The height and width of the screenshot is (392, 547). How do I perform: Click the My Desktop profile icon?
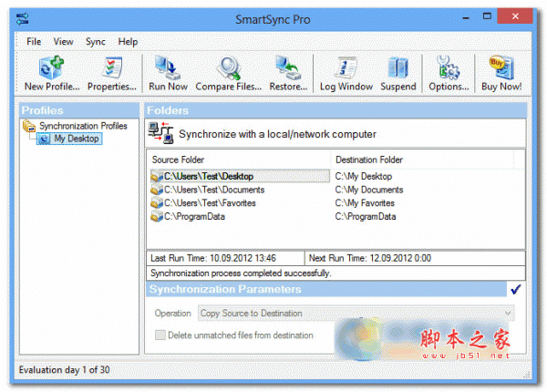44,139
